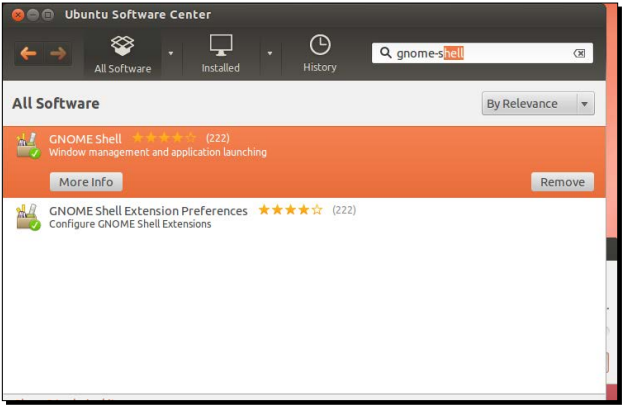Image resolution: width=624 pixels, height=409 pixels.
Task: Open the Installed monitor icon
Action: point(220,46)
